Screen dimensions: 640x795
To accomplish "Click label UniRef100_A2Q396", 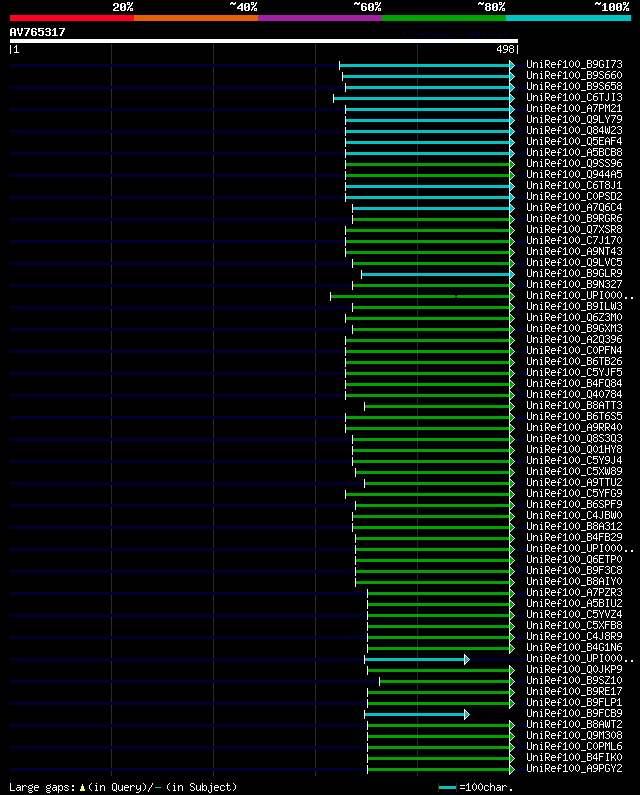I will pyautogui.click(x=574, y=340).
